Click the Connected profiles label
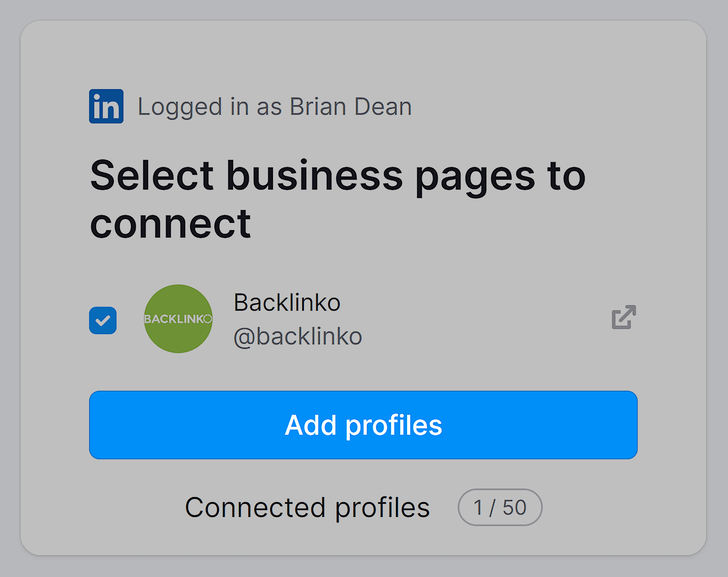The image size is (728, 577). [x=307, y=507]
